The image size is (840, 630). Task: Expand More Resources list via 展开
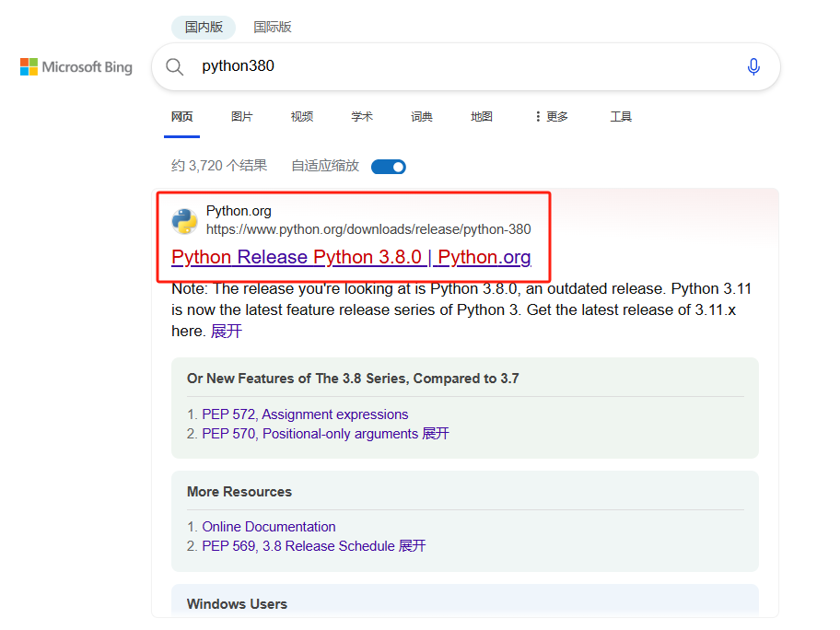[413, 546]
